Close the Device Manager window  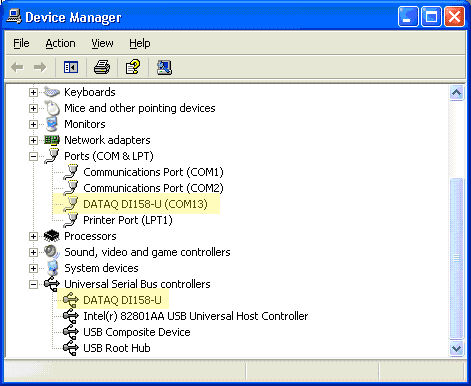tap(454, 17)
